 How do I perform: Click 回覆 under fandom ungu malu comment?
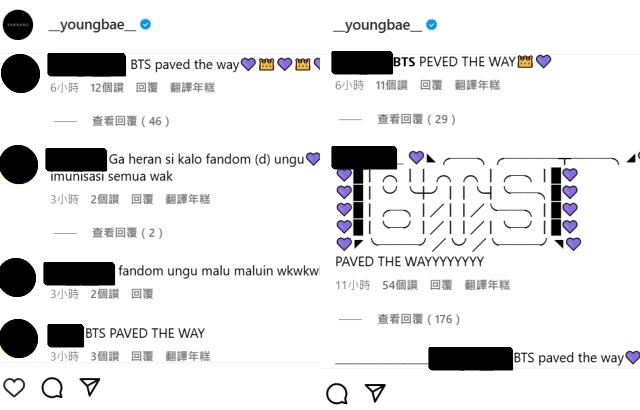point(142,294)
